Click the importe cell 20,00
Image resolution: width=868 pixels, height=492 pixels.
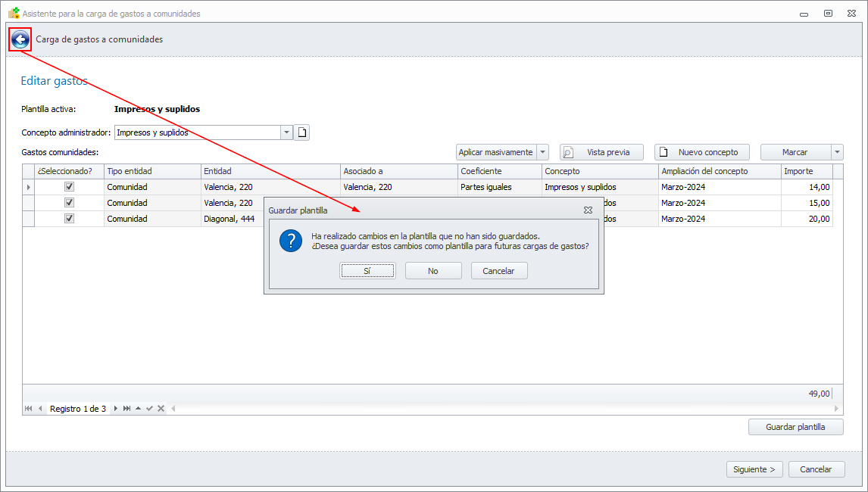pos(807,219)
